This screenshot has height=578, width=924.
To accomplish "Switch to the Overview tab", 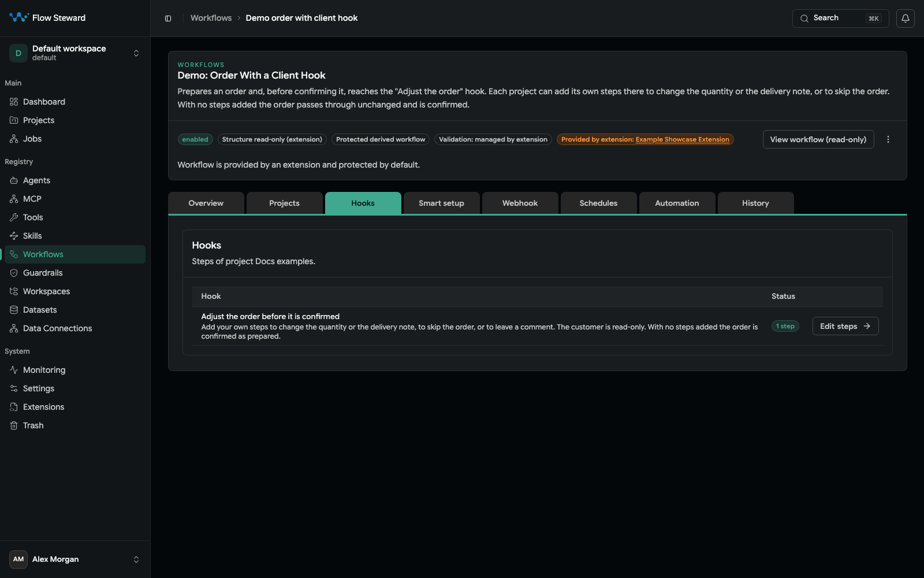I will click(x=206, y=203).
